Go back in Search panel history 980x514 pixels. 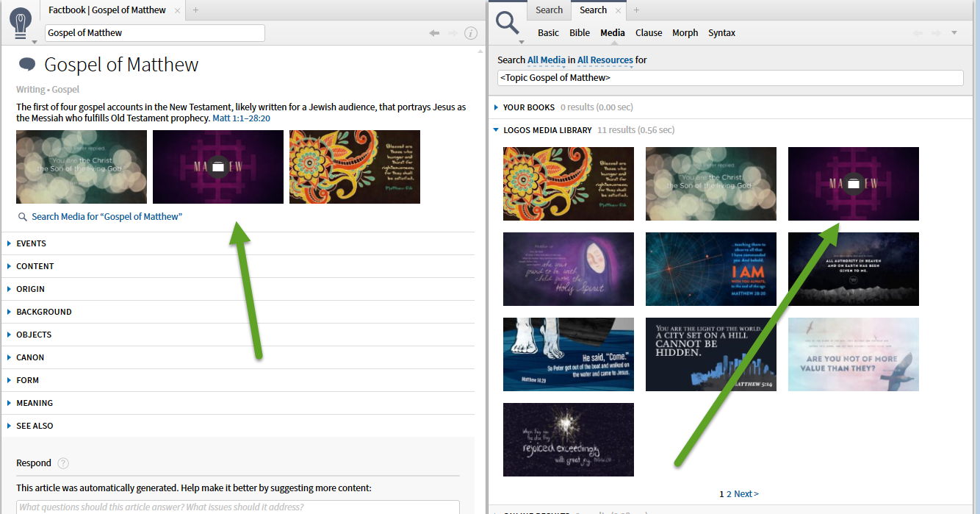pyautogui.click(x=917, y=32)
